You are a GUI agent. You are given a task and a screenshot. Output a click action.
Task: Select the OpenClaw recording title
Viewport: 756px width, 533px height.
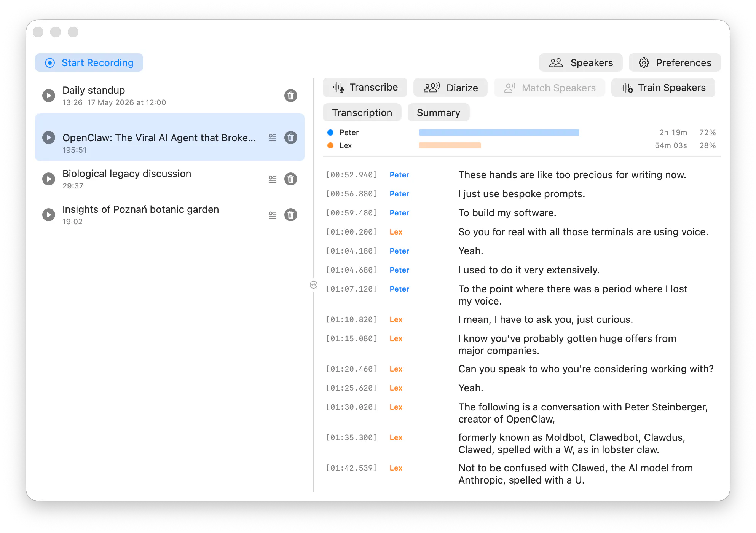159,138
